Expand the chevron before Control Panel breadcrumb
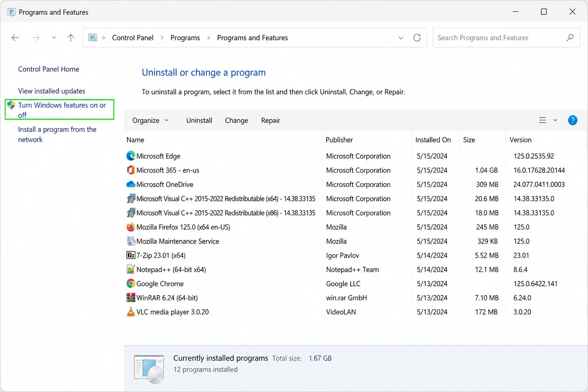This screenshot has height=392, width=588. coord(104,38)
